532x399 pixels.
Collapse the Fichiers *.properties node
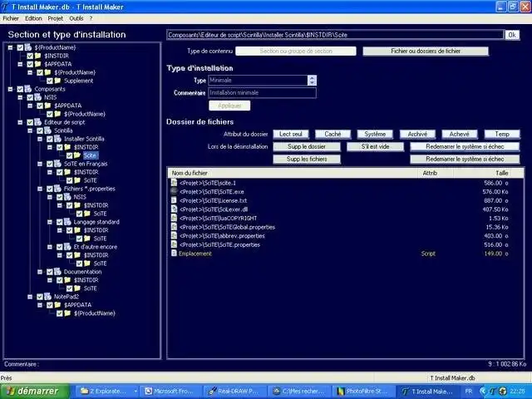pos(40,189)
